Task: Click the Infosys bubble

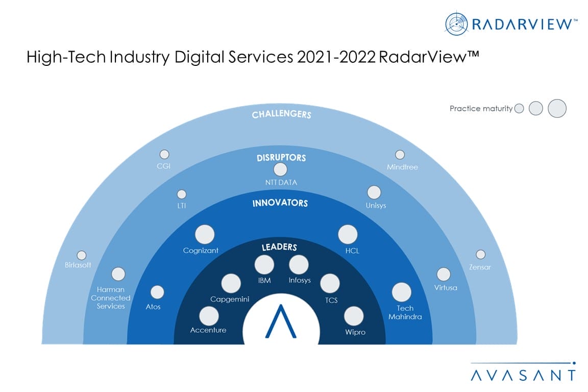Action: tap(298, 264)
